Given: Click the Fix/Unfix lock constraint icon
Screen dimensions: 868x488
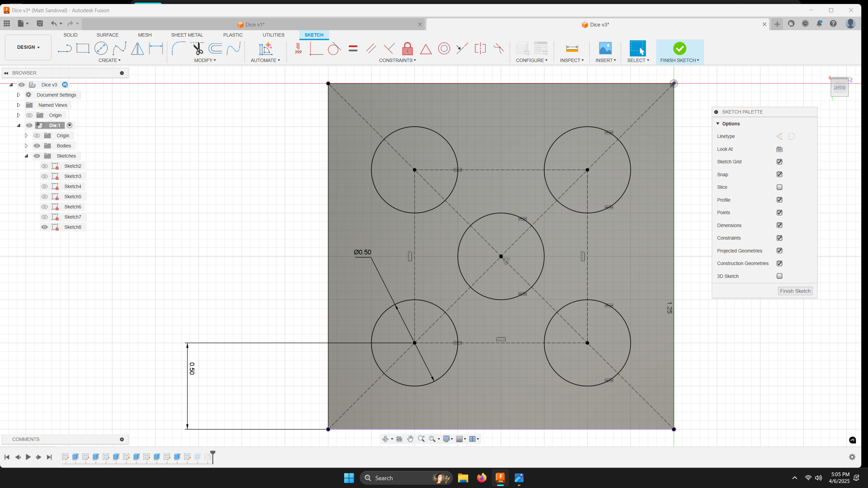Looking at the screenshot, I should (407, 48).
